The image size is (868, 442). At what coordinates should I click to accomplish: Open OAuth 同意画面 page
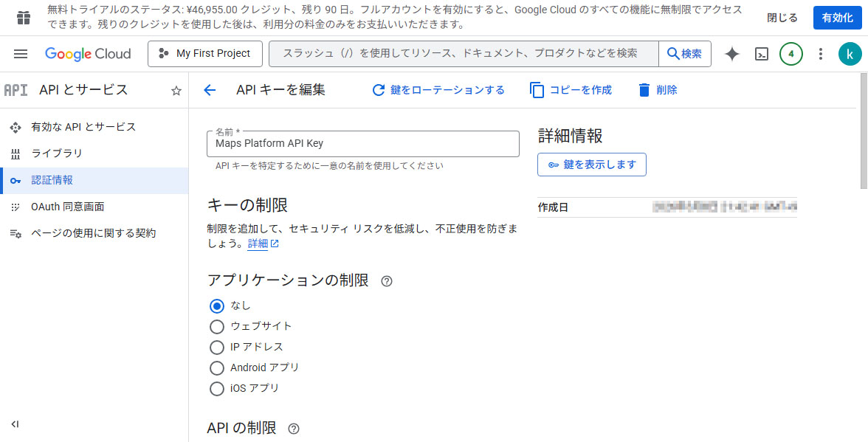click(x=67, y=207)
